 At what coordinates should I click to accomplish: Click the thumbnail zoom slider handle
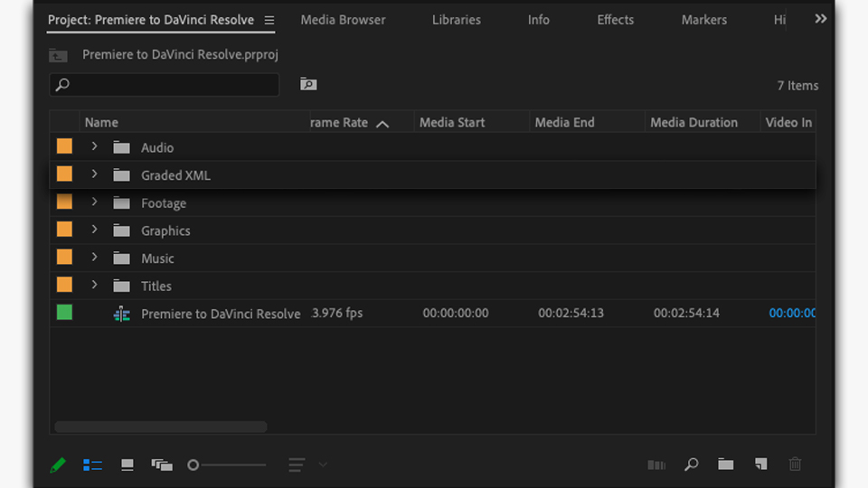pos(193,465)
